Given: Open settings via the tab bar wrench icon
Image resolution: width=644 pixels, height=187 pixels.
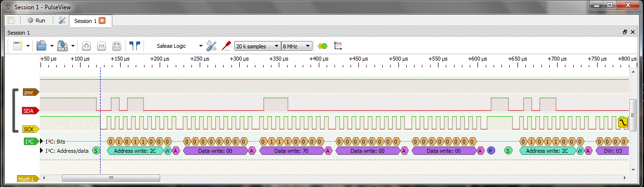Looking at the screenshot, I should (62, 21).
